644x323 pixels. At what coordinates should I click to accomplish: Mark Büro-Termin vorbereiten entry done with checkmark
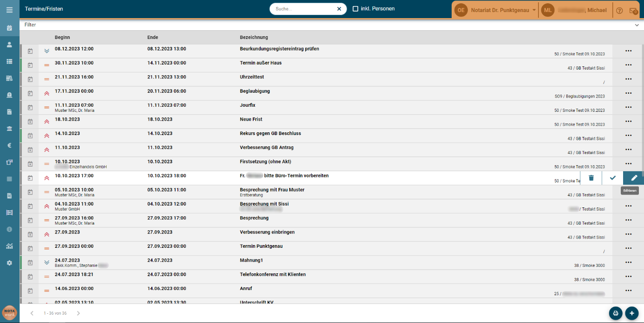coord(613,178)
